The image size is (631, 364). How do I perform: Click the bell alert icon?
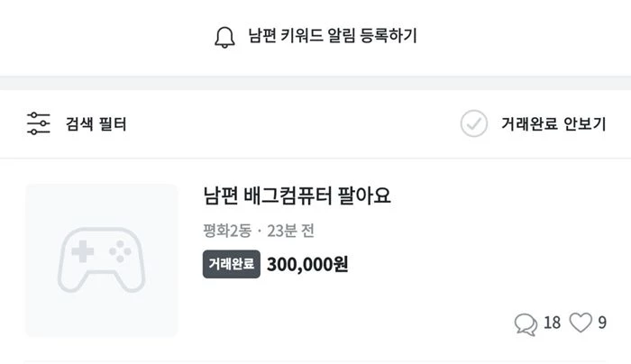coord(224,37)
